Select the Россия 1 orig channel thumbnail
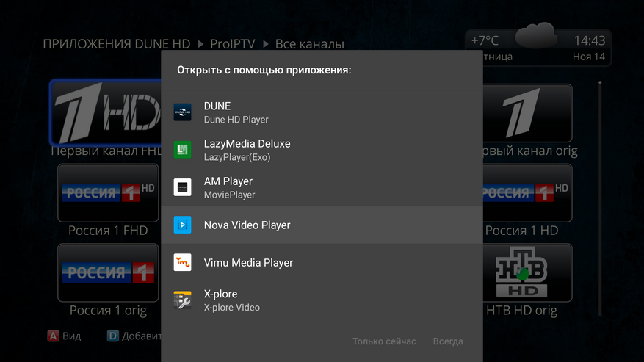 [108, 272]
